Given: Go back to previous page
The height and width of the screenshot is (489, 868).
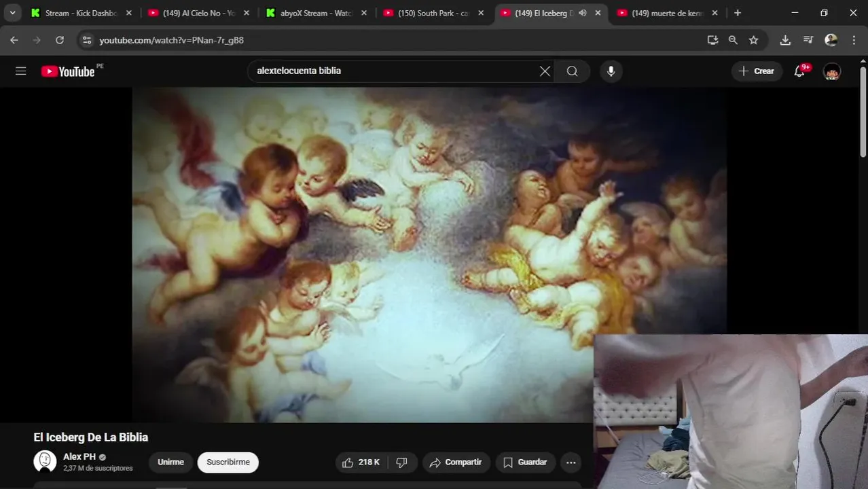Looking at the screenshot, I should 14,40.
